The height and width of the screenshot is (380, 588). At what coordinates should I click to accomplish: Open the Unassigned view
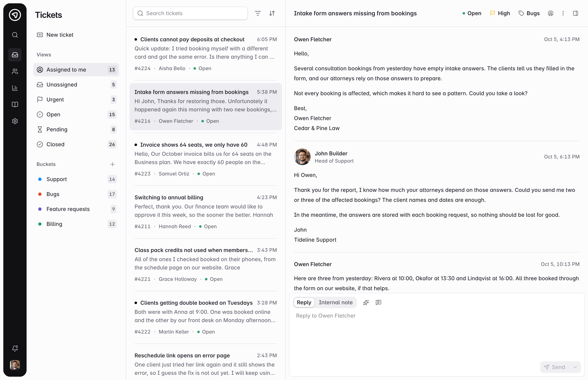76,85
